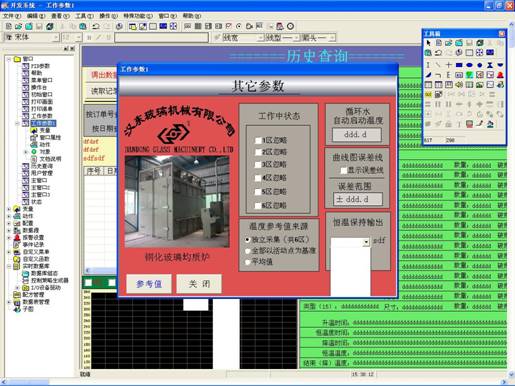The image size is (515, 386).
Task: Select the 平均值 radio option
Action: point(248,262)
